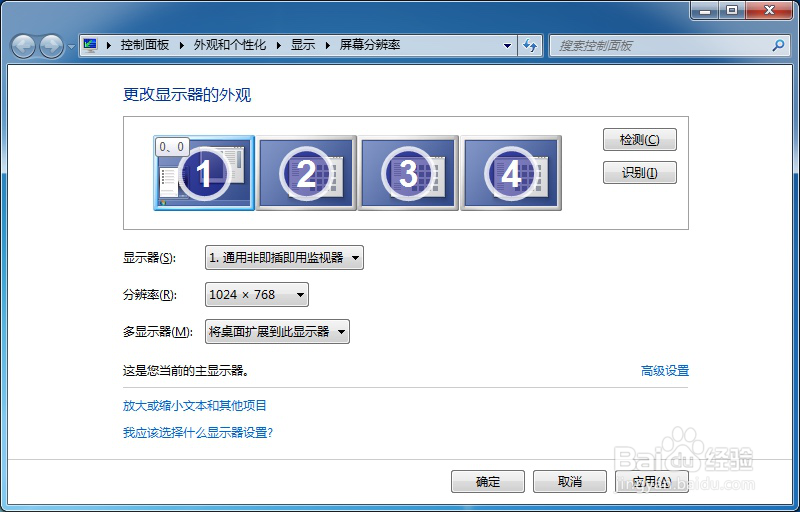Select monitor 1 thumbnail
Screen dimensions: 800x512
pyautogui.click(x=204, y=173)
